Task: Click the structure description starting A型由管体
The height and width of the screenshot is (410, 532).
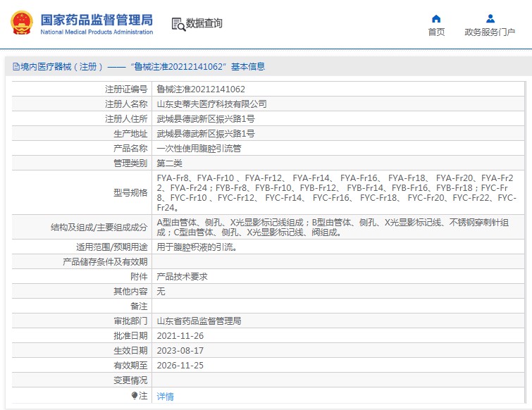Action: point(333,228)
